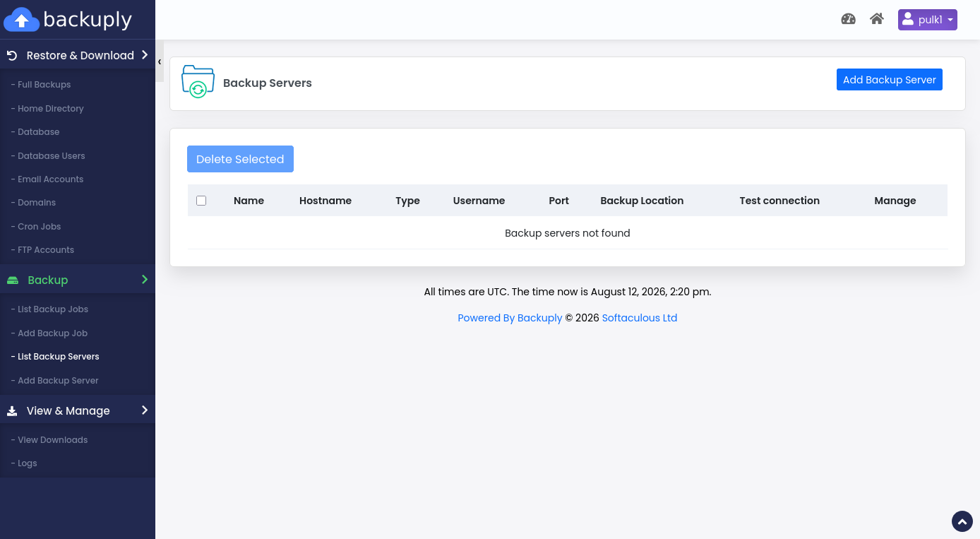Click the Restore & Download restore icon
The image size is (980, 539).
[12, 55]
